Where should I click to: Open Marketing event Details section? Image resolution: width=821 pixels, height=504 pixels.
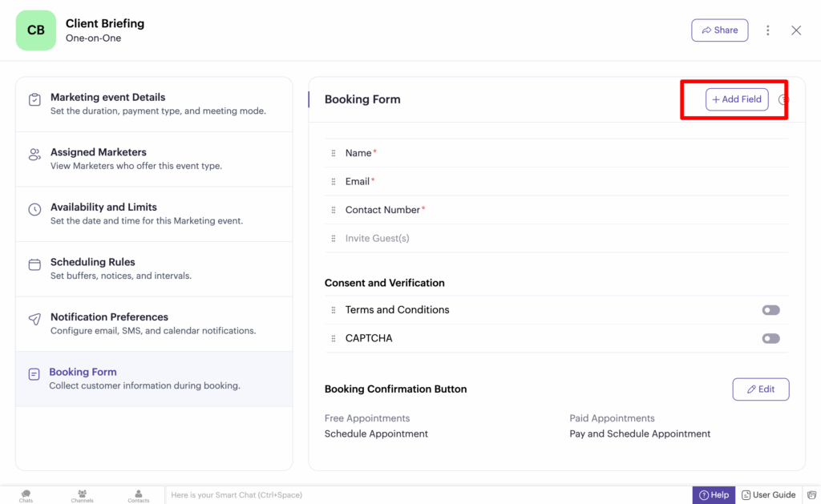click(x=154, y=104)
